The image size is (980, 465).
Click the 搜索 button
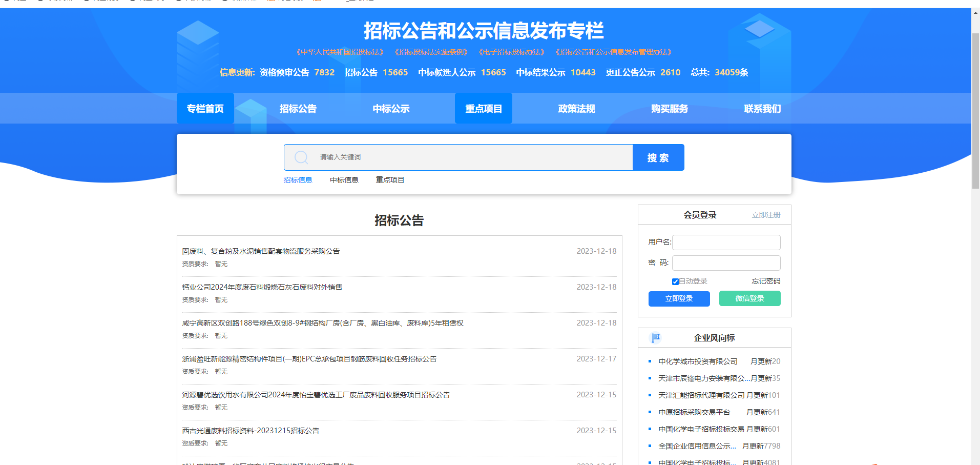[658, 157]
